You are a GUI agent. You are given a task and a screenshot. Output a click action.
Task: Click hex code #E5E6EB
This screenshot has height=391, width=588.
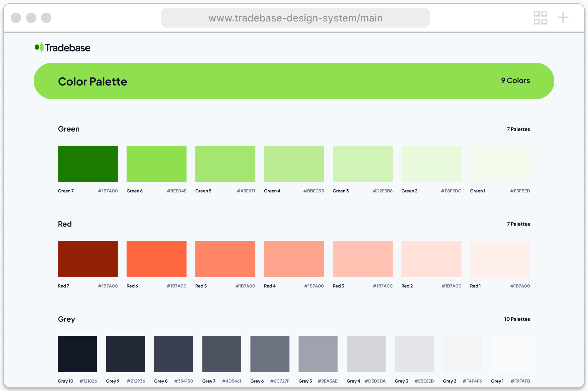pyautogui.click(x=424, y=381)
